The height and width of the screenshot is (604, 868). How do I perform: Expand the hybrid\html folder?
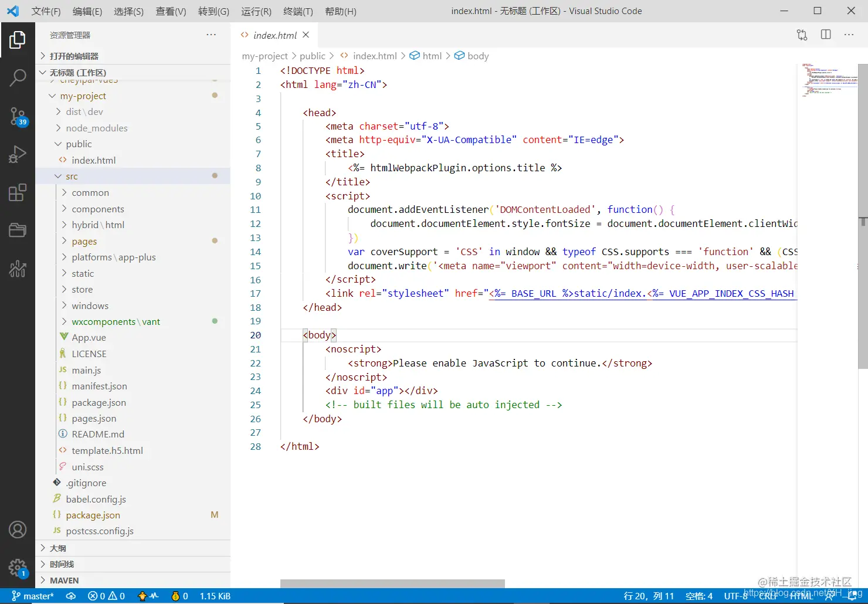(133, 225)
